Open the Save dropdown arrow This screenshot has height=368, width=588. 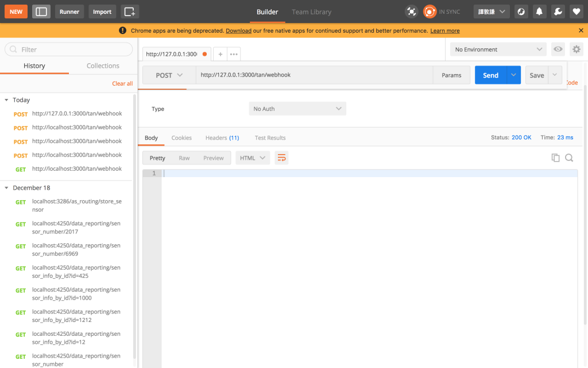555,75
